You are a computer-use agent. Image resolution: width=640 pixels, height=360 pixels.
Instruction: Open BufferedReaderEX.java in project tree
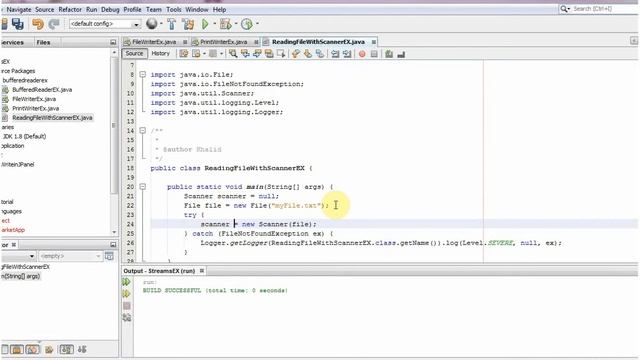pos(42,89)
